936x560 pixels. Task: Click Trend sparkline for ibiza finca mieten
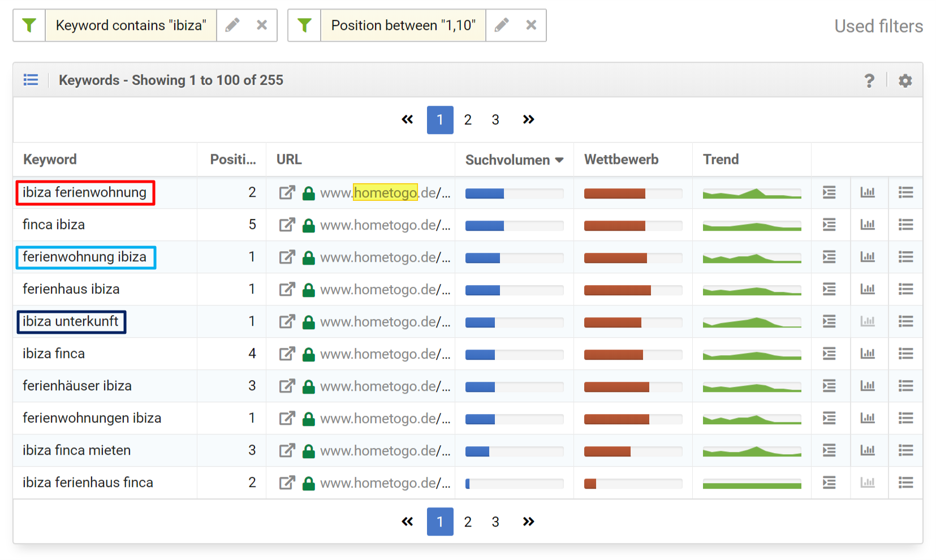pyautogui.click(x=752, y=451)
